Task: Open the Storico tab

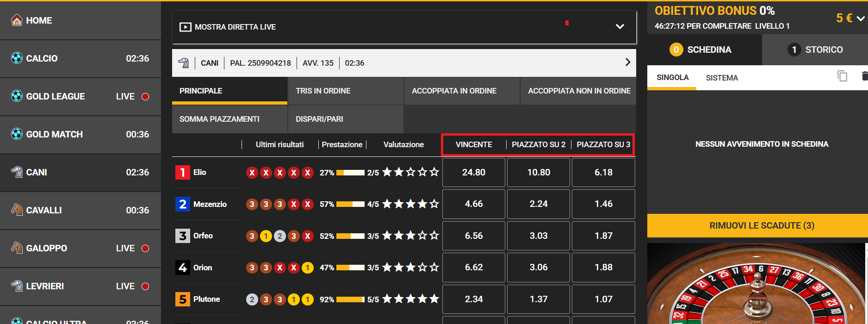Action: tap(815, 50)
